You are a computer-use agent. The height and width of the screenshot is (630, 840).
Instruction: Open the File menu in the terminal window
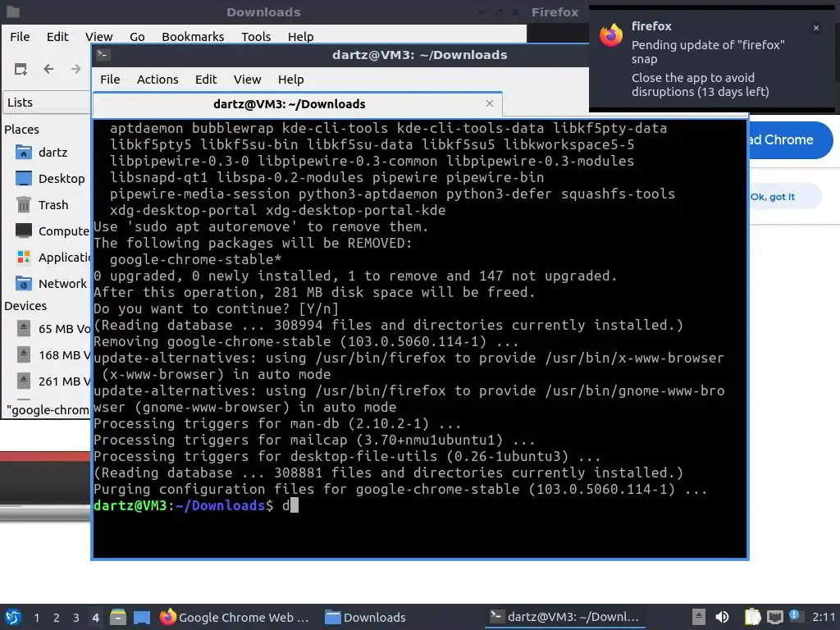[110, 80]
